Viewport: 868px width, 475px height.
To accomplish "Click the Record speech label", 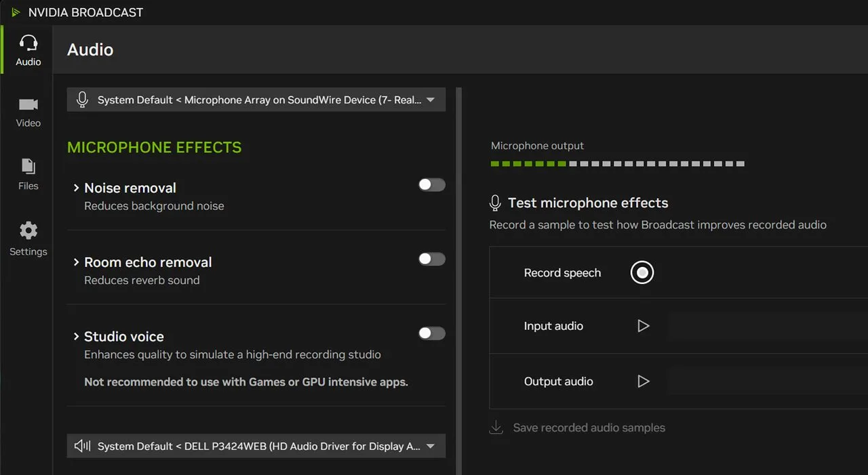I will click(563, 273).
